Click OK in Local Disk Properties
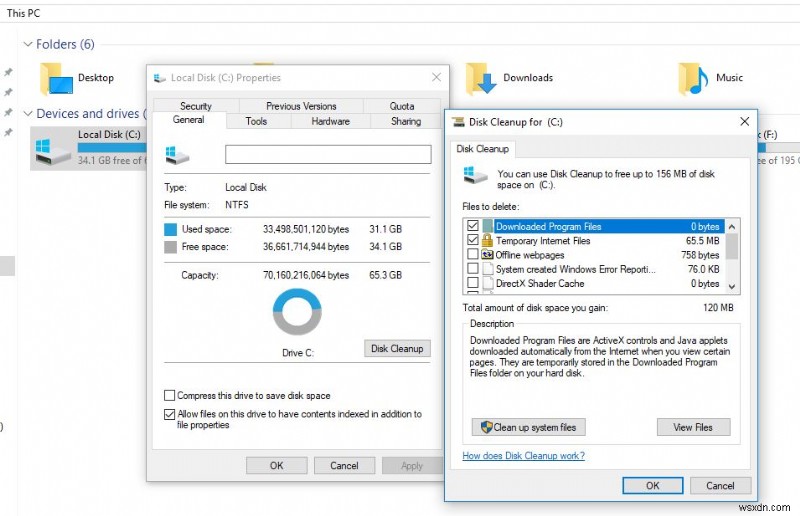 (x=277, y=465)
